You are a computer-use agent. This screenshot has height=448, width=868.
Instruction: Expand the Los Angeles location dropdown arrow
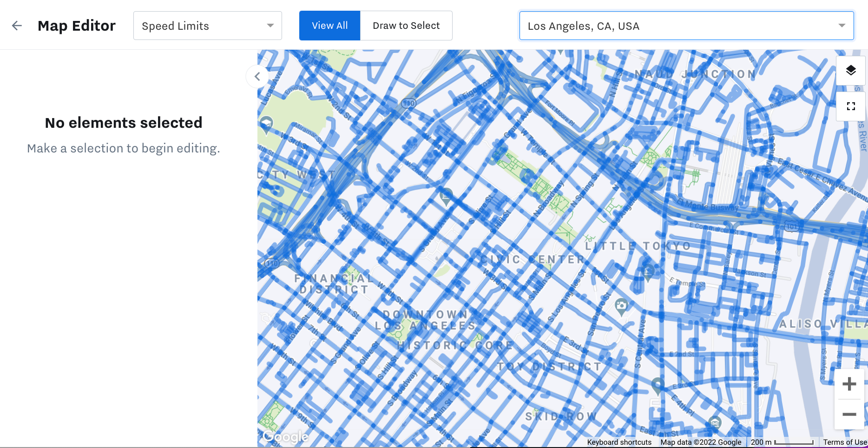[842, 26]
